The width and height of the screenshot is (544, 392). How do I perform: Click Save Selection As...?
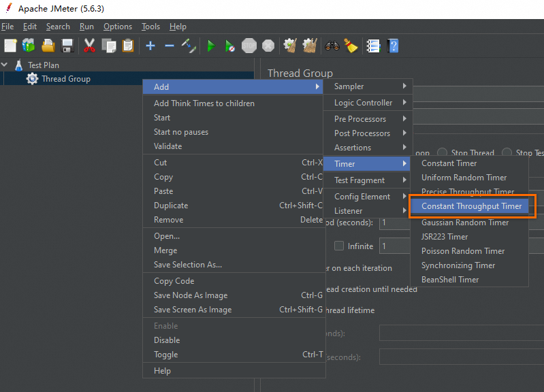click(x=234, y=265)
